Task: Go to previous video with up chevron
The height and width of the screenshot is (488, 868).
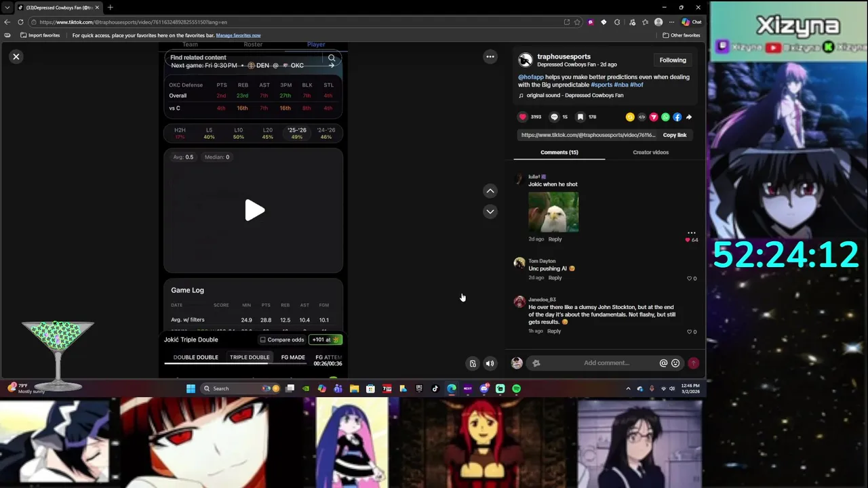Action: point(490,191)
